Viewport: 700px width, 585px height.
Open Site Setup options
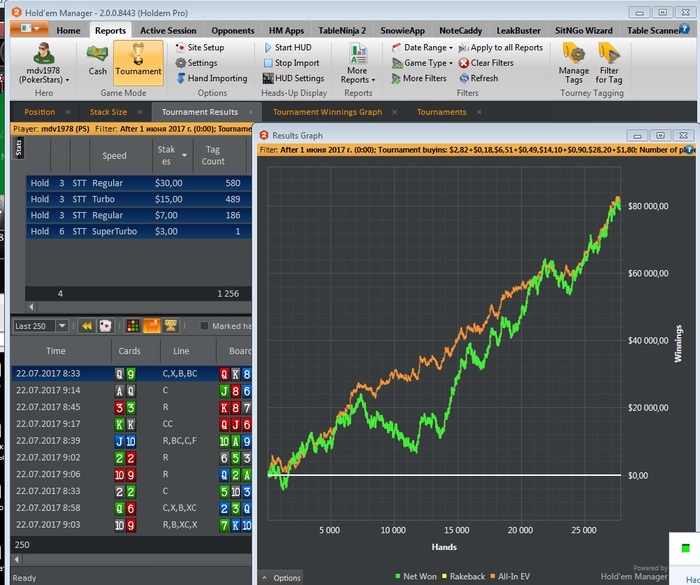[x=200, y=47]
